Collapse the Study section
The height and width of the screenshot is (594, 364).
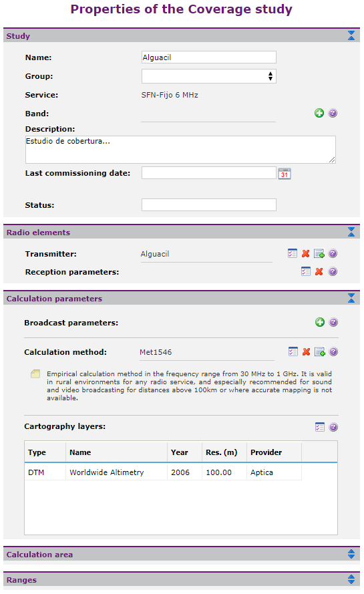[x=351, y=35]
